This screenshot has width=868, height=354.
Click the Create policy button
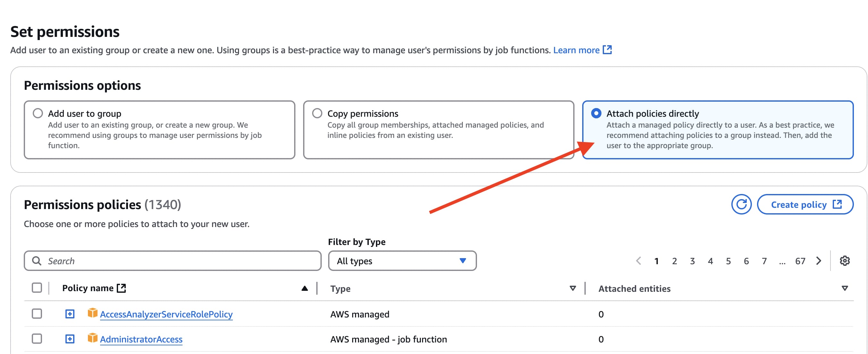click(805, 204)
